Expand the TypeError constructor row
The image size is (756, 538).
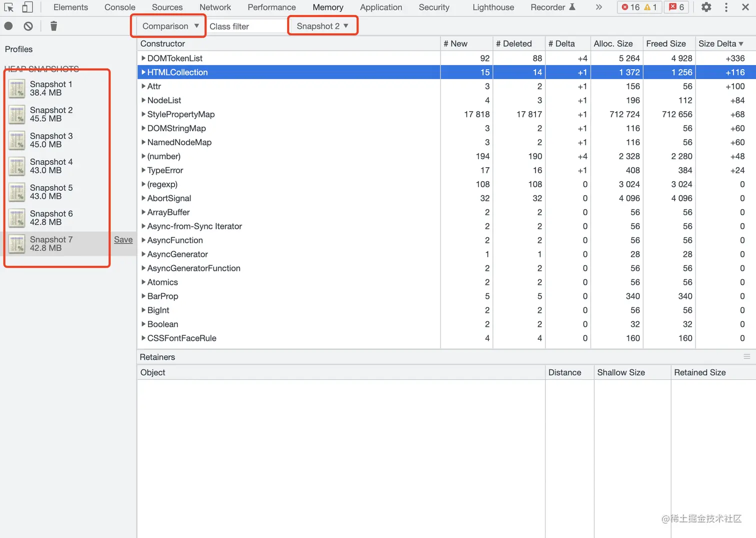(x=143, y=170)
